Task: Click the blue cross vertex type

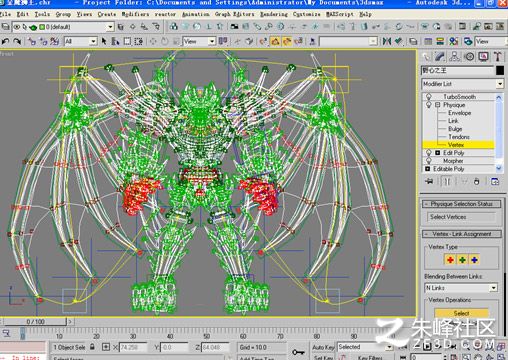Action: coord(474,260)
